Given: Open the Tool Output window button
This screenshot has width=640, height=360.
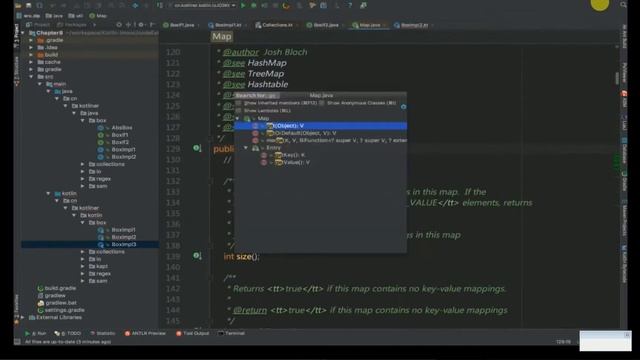Looking at the screenshot, I should (x=192, y=333).
